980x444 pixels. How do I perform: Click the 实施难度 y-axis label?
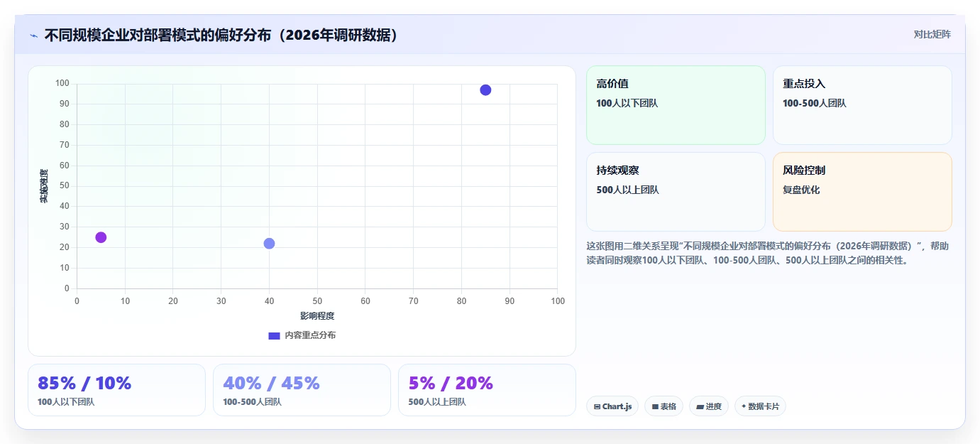(x=44, y=186)
